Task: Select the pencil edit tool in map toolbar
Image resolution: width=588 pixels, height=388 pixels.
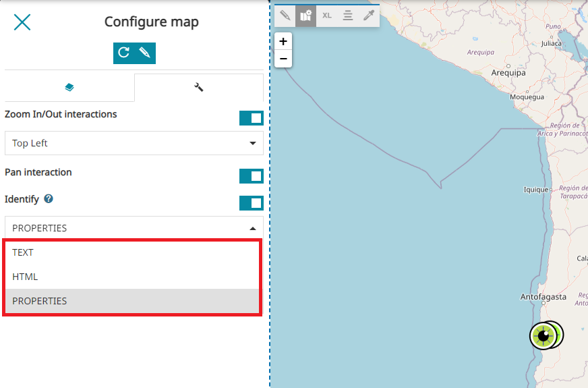Action: tap(285, 16)
